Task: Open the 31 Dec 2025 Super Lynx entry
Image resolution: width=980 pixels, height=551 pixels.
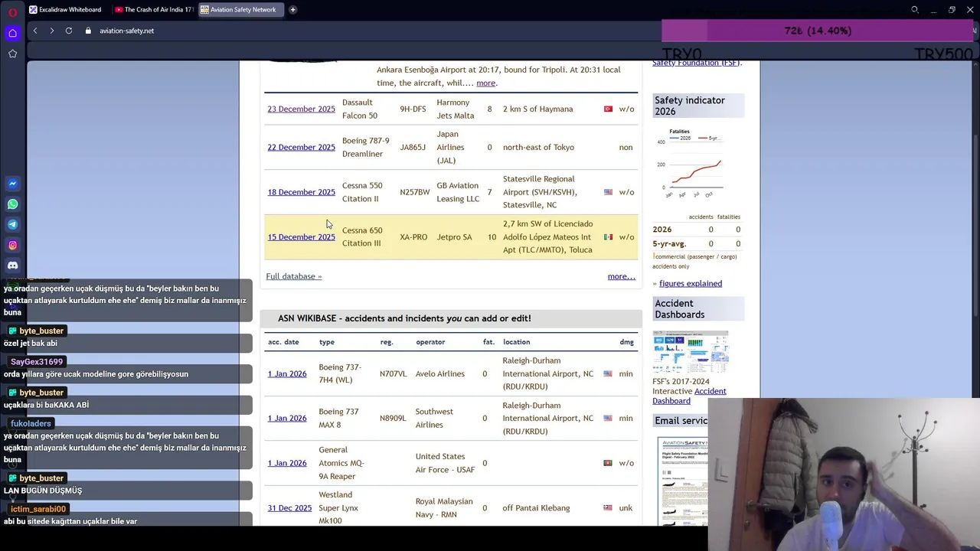Action: (289, 508)
